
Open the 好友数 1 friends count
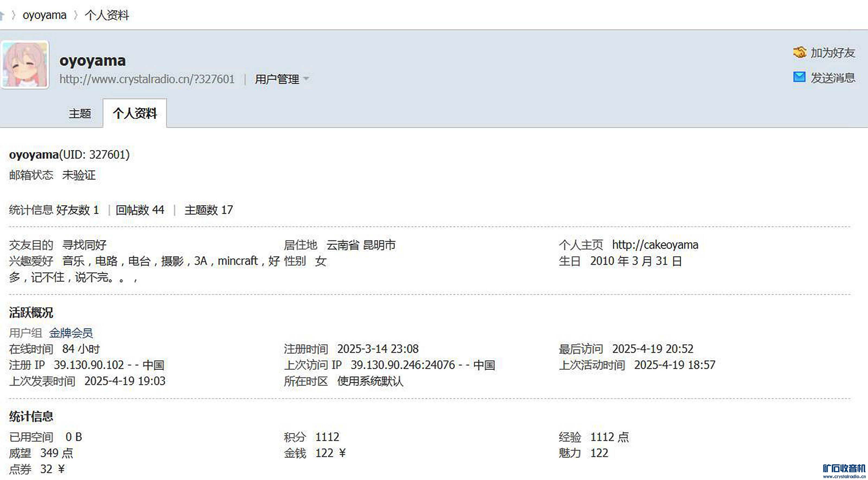pos(78,210)
